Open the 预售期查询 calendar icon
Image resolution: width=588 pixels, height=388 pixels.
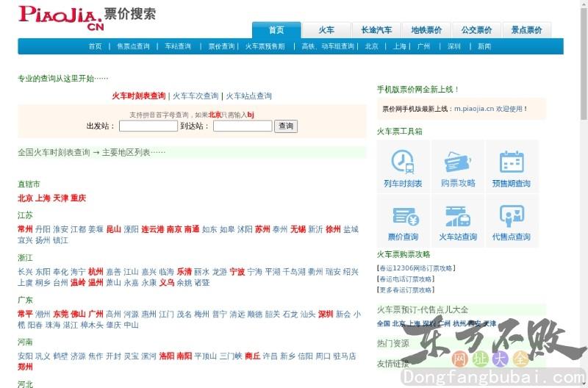tap(512, 168)
